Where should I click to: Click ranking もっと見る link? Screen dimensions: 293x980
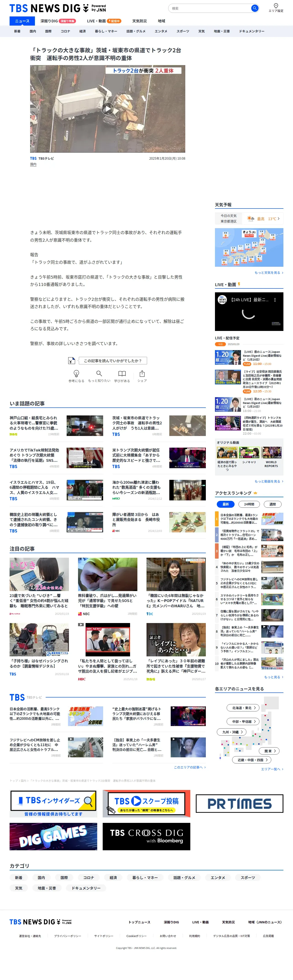[x=274, y=677]
